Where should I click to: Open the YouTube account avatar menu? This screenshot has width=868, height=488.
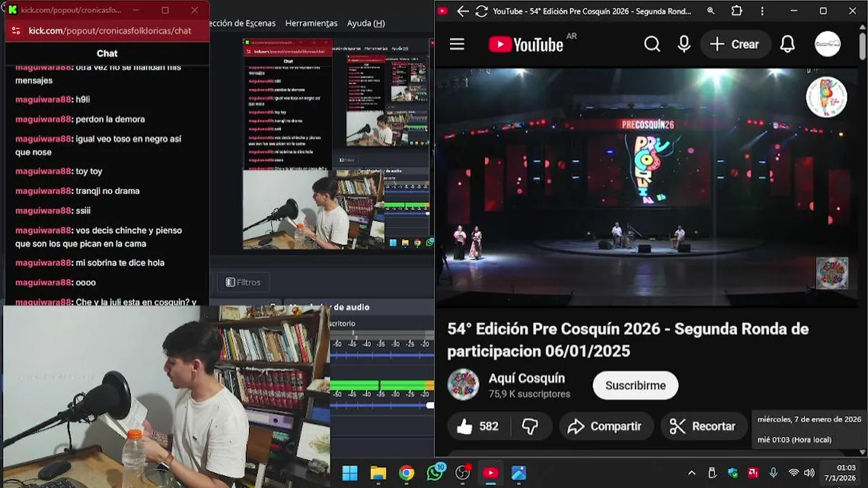point(827,44)
